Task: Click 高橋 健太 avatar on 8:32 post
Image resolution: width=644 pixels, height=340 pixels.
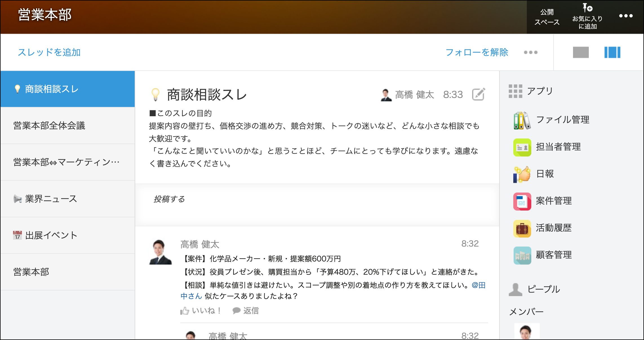Action: tap(160, 252)
